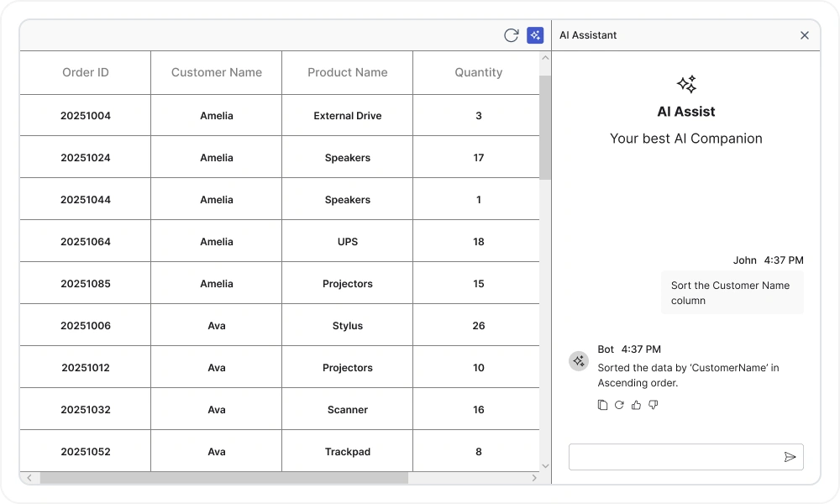Sort by the Product Name column header
Viewport: 840px width, 504px height.
tap(348, 73)
